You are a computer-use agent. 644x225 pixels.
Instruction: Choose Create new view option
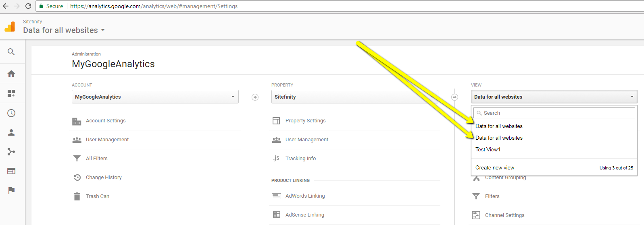[x=495, y=167]
